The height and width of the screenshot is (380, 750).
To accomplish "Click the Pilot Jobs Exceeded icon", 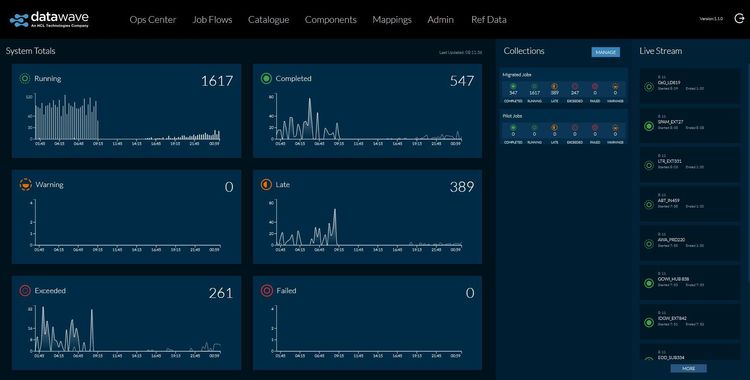I will coord(575,128).
